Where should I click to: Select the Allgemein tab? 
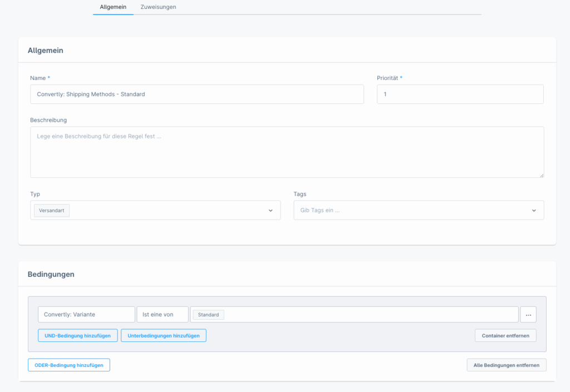coord(113,7)
